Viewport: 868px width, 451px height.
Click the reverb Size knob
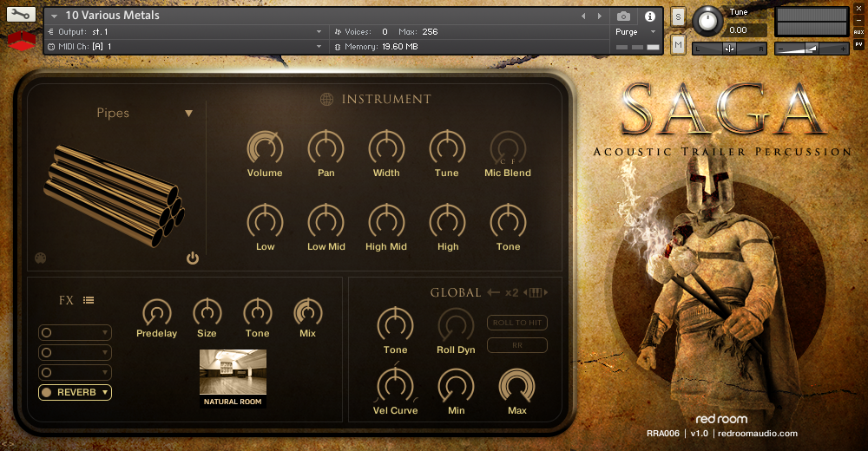pyautogui.click(x=207, y=312)
